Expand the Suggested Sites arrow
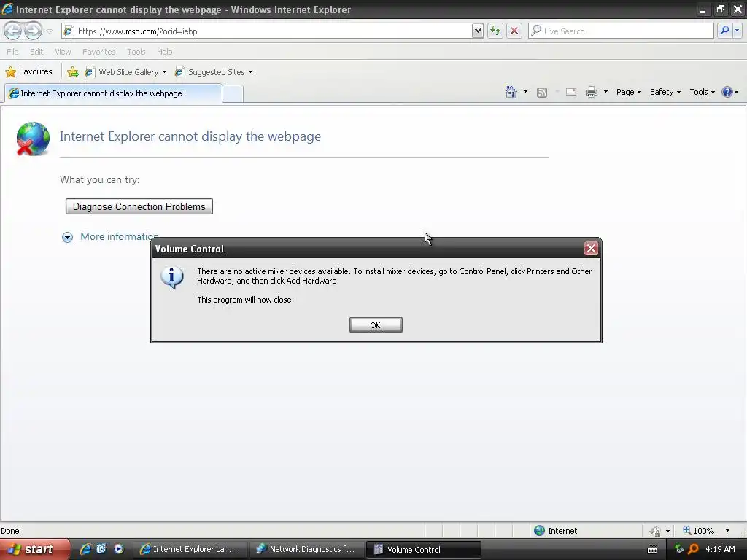 tap(251, 72)
